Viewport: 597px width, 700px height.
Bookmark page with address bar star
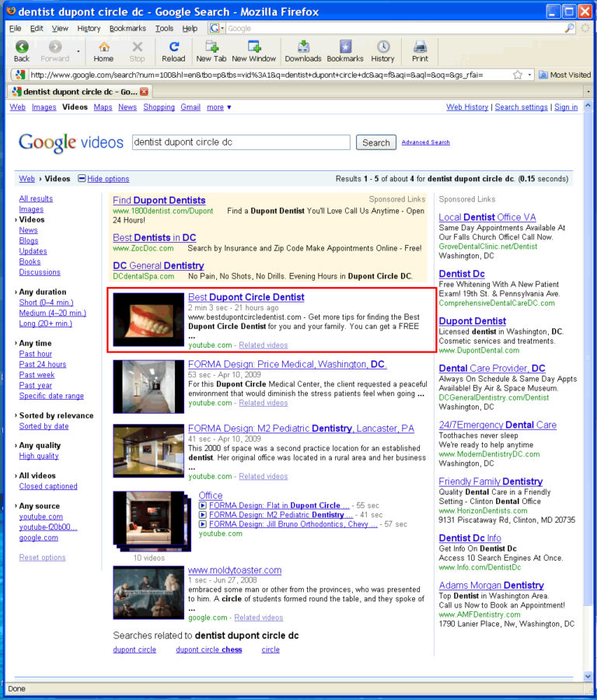coord(518,75)
